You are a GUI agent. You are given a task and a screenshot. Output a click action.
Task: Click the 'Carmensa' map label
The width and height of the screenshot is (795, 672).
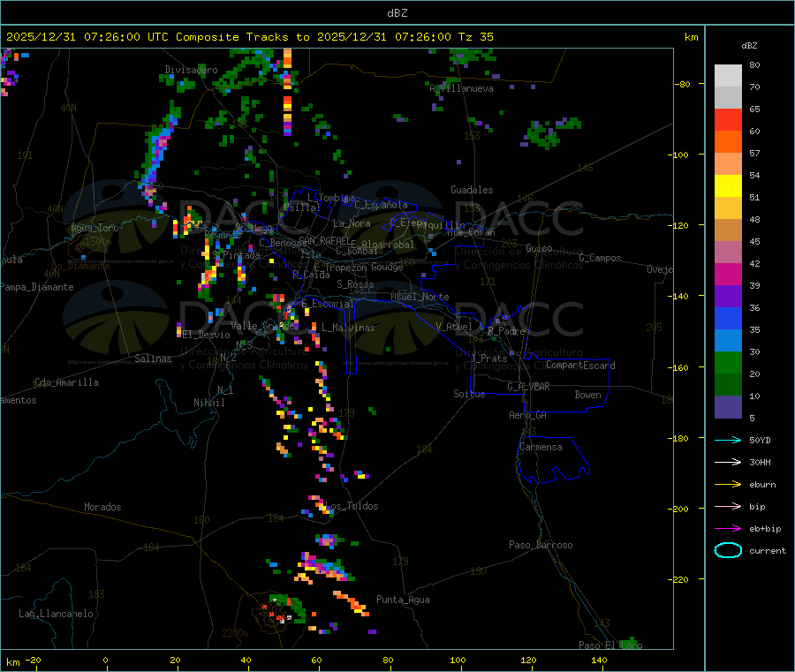point(541,447)
